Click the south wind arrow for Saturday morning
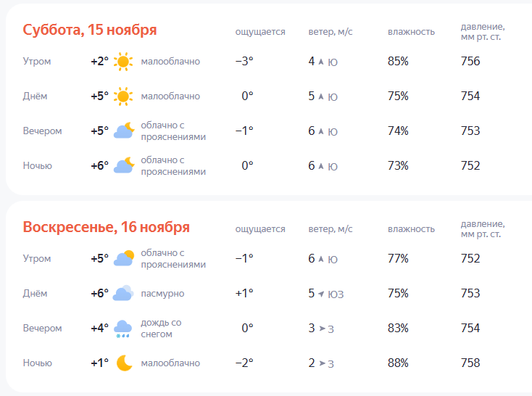This screenshot has width=532, height=396. point(320,62)
